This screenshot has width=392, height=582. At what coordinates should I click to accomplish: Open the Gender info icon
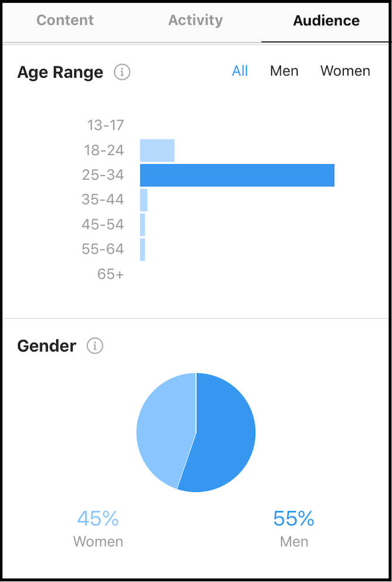[95, 346]
